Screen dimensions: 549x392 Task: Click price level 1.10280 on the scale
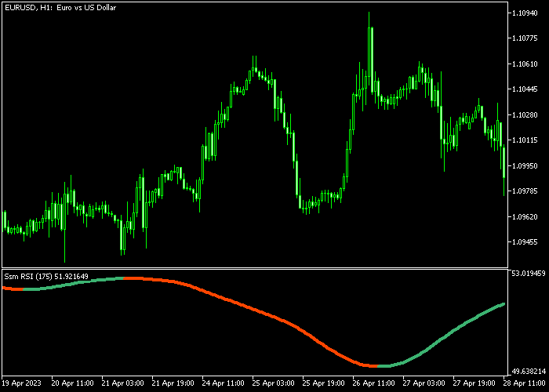pos(525,114)
